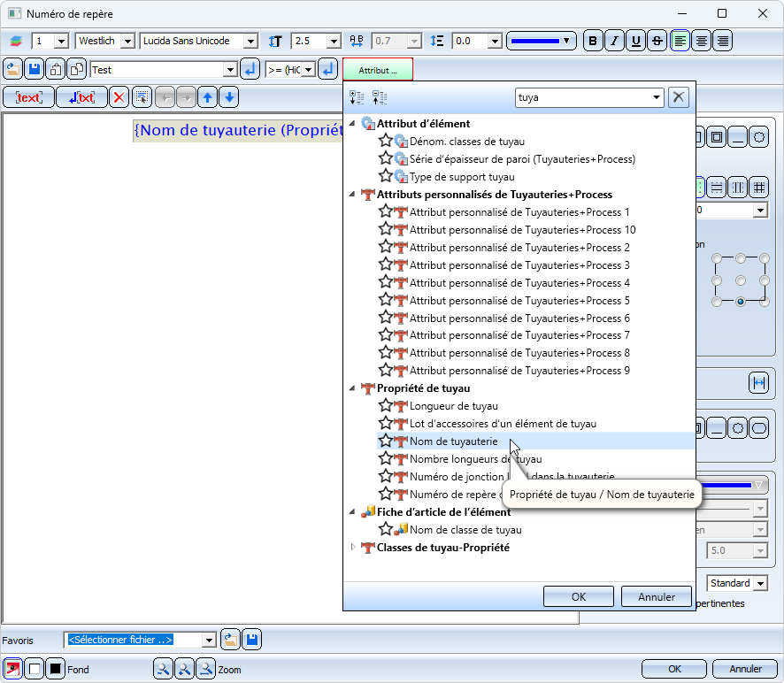Click the Attribut ... button
This screenshot has height=683, width=784.
point(378,70)
